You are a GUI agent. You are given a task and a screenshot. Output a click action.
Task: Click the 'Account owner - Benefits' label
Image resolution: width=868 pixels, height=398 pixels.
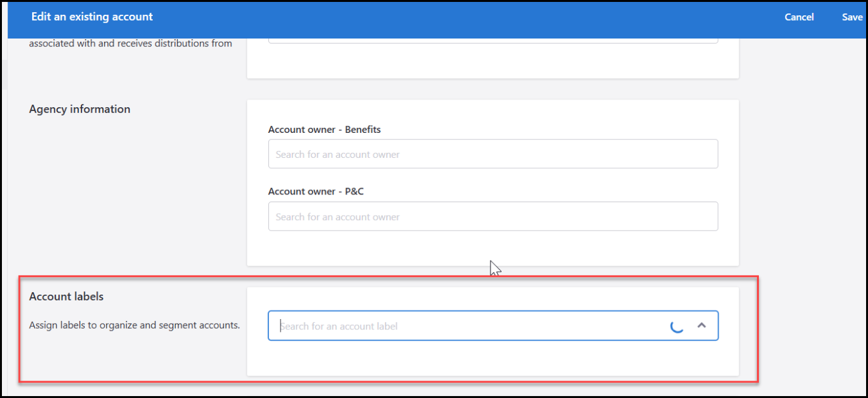coord(324,130)
